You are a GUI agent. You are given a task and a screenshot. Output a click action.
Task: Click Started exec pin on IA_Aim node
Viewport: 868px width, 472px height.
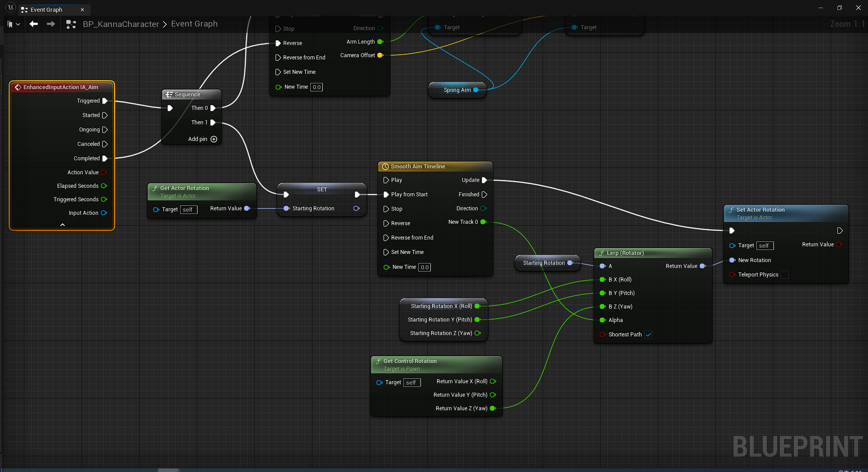click(105, 115)
